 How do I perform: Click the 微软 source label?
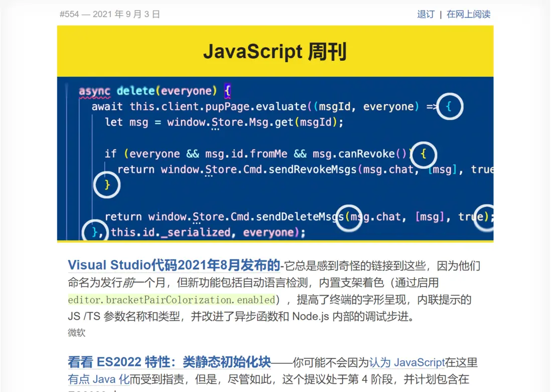tap(77, 333)
